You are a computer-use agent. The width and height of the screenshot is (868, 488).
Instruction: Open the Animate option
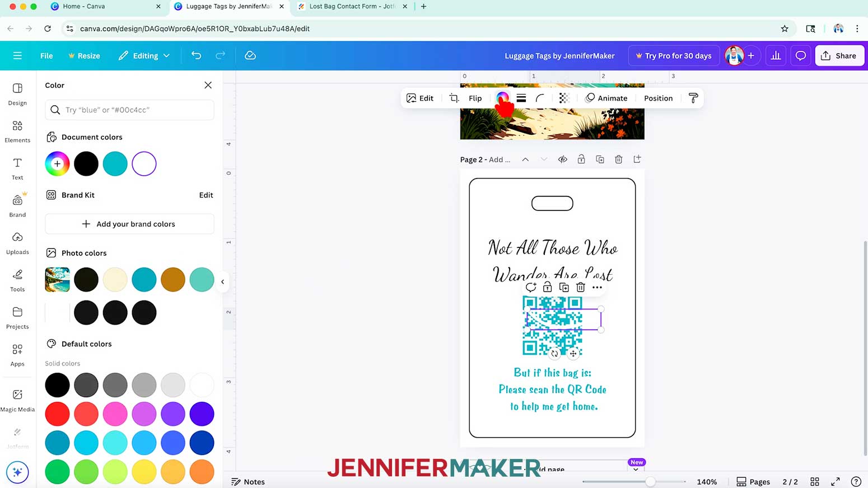(606, 98)
